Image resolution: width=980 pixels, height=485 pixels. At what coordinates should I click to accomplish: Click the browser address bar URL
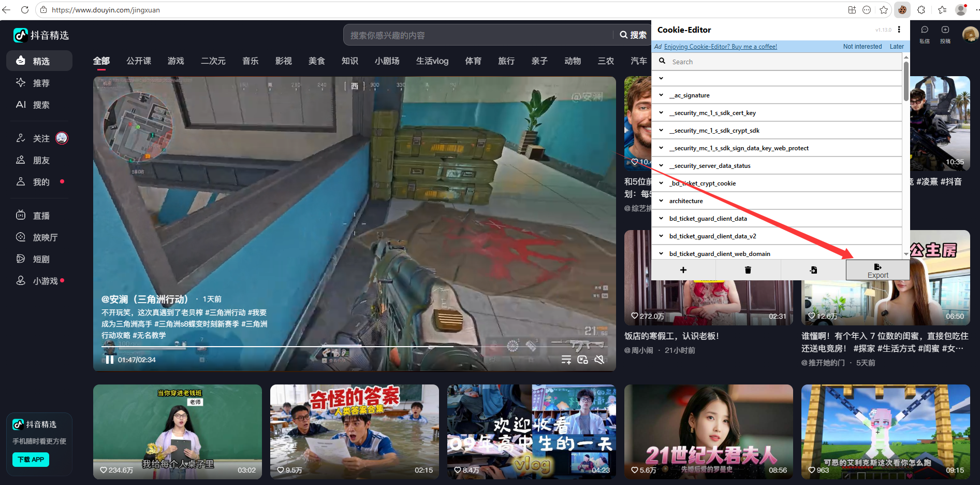click(x=106, y=10)
